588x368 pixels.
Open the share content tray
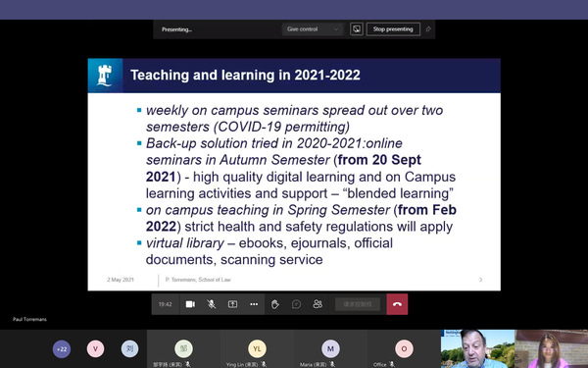(x=232, y=304)
